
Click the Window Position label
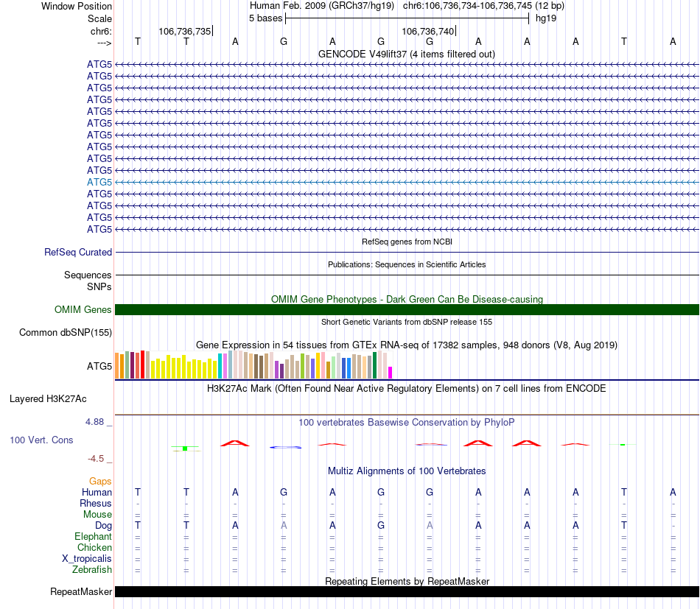pyautogui.click(x=77, y=6)
